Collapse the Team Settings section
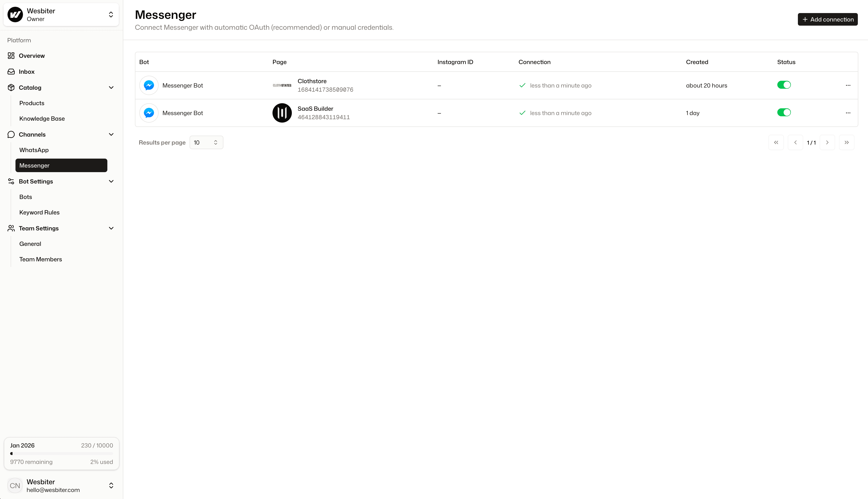 (x=111, y=228)
